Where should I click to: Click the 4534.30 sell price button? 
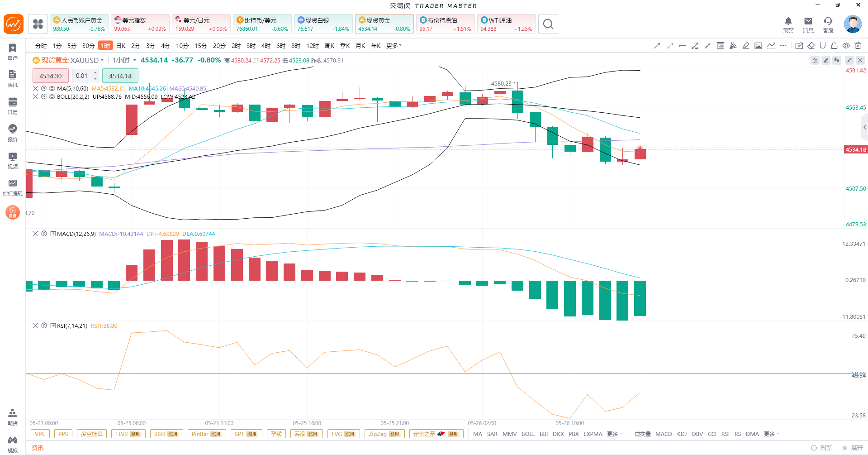click(x=51, y=76)
